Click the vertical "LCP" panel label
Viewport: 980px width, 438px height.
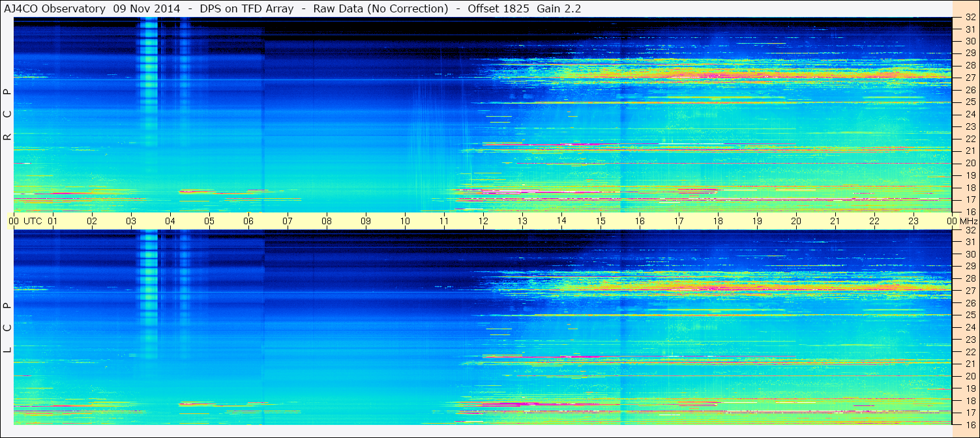[x=7, y=328]
